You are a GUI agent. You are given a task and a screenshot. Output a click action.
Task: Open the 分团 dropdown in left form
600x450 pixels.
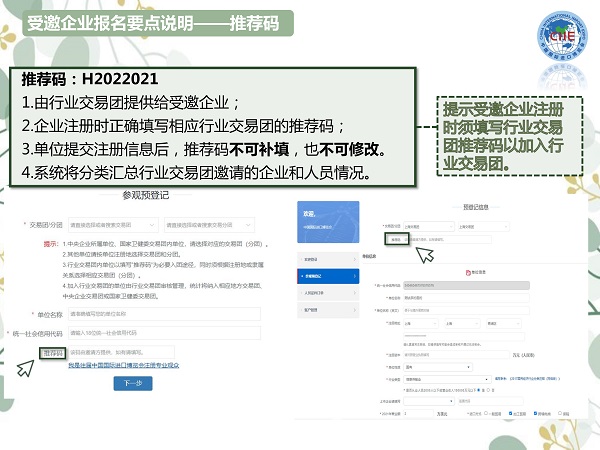point(205,226)
